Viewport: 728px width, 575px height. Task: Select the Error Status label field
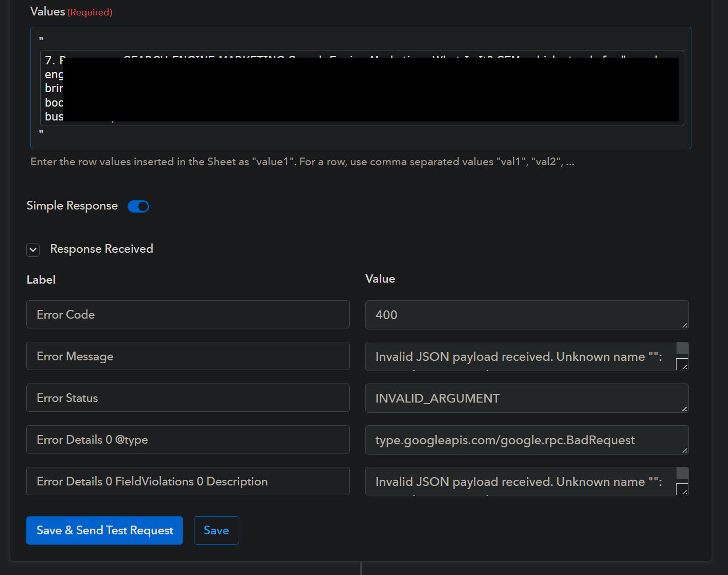[x=188, y=398]
